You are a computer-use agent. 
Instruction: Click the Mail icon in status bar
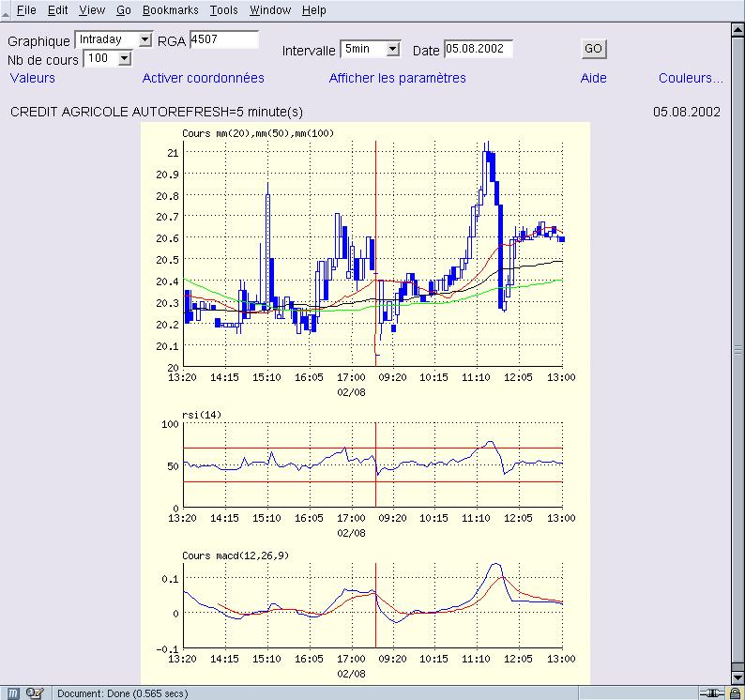pos(35,693)
